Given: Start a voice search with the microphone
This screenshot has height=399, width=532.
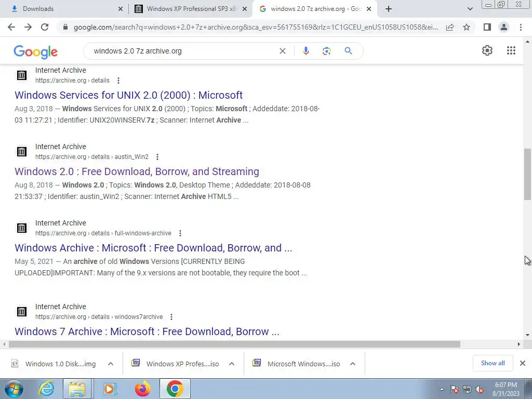Looking at the screenshot, I should point(305,51).
